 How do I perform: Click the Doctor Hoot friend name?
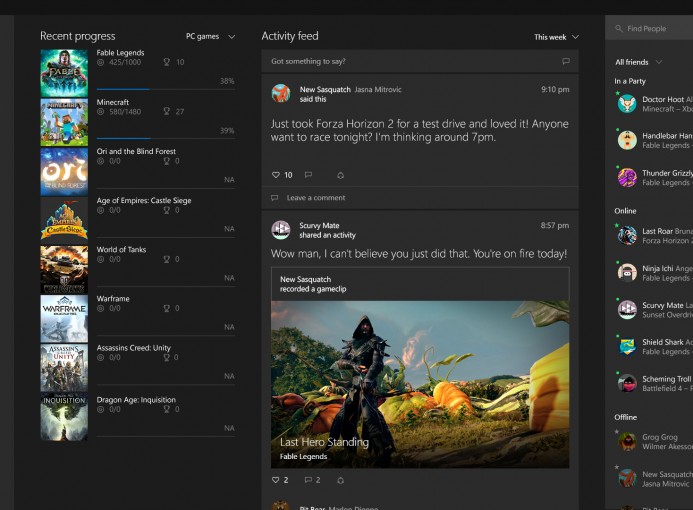[x=663, y=99]
